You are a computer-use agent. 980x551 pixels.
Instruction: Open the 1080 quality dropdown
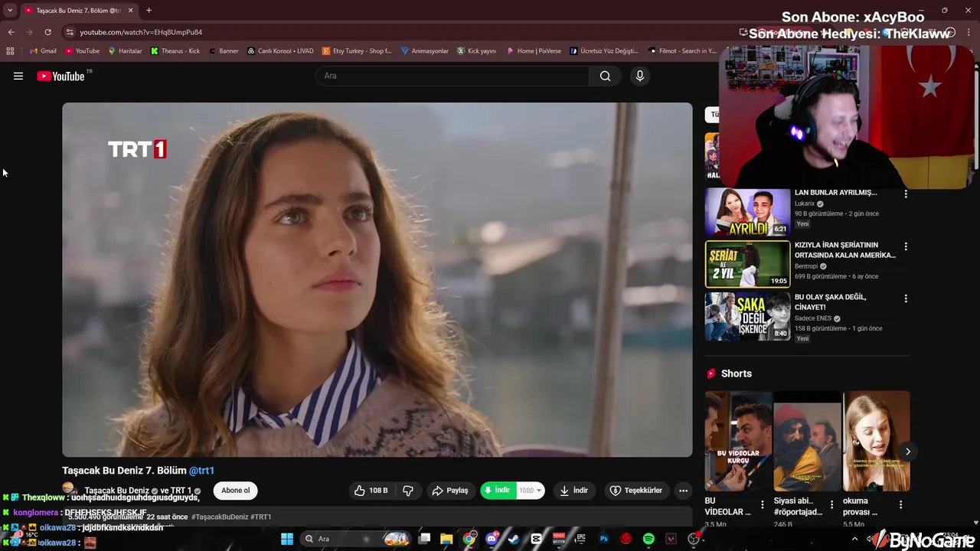(x=530, y=491)
